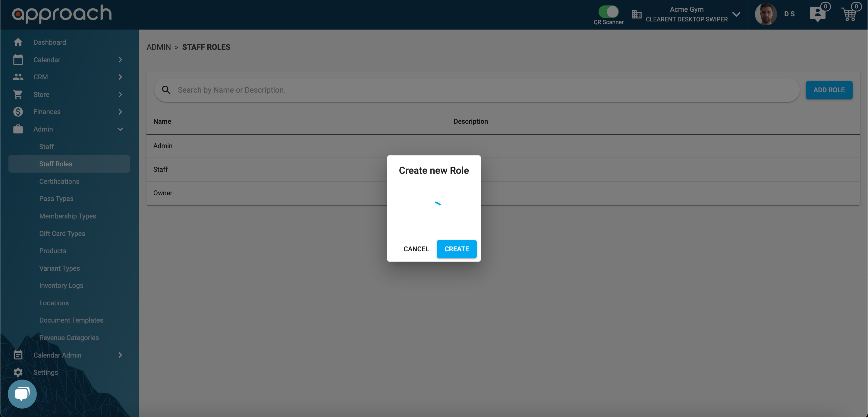This screenshot has width=868, height=417.
Task: Expand the Finances menu chevron
Action: pyautogui.click(x=120, y=112)
